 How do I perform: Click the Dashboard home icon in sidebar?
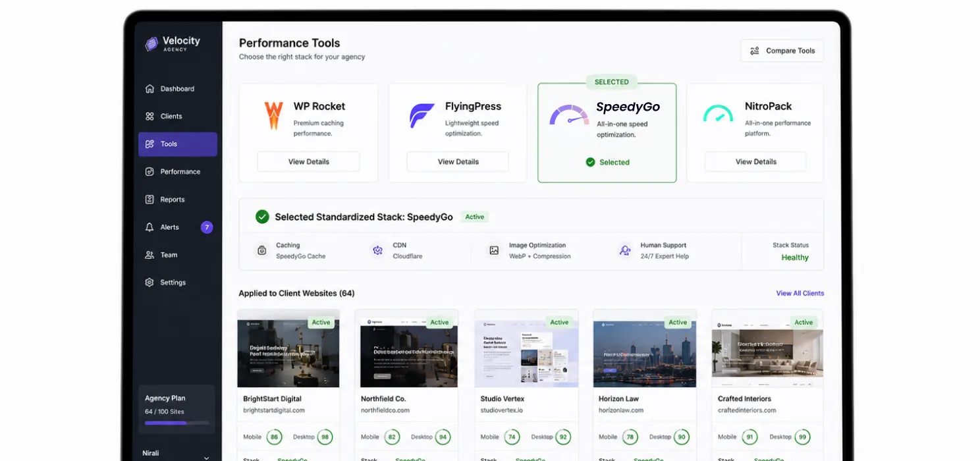coord(150,89)
